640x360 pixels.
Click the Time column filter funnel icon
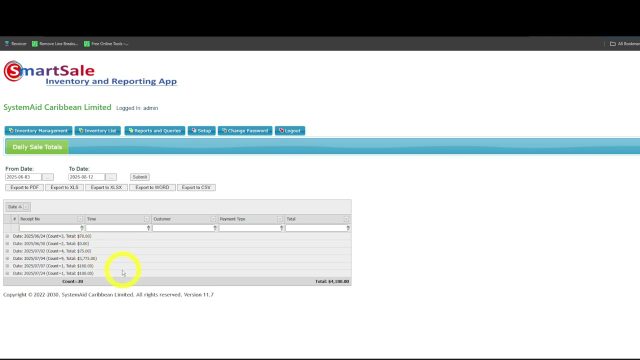pos(148,228)
